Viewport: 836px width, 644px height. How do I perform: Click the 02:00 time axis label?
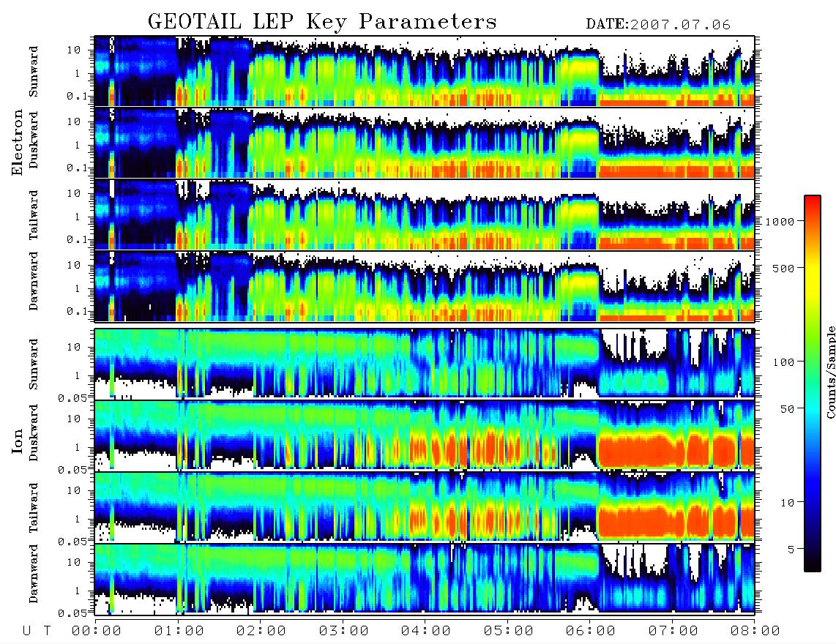point(261,631)
